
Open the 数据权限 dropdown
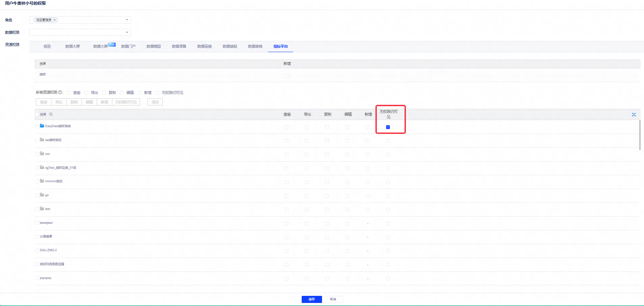tap(80, 32)
